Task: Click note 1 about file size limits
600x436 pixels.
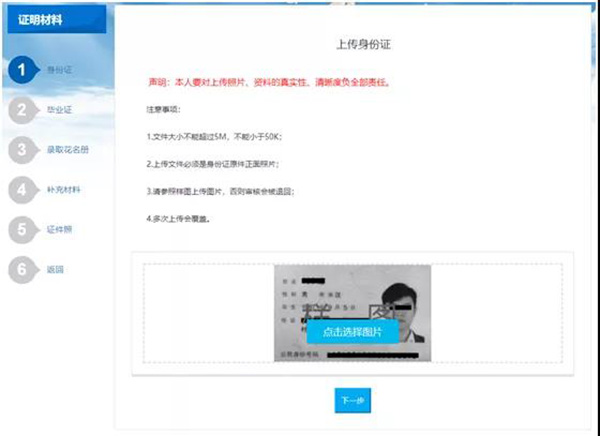Action: pyautogui.click(x=214, y=137)
